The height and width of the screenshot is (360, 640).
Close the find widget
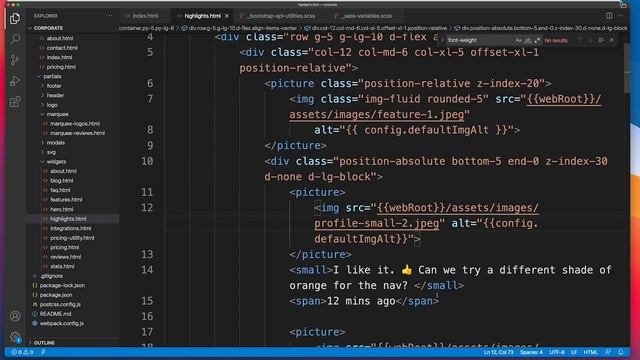pyautogui.click(x=611, y=40)
